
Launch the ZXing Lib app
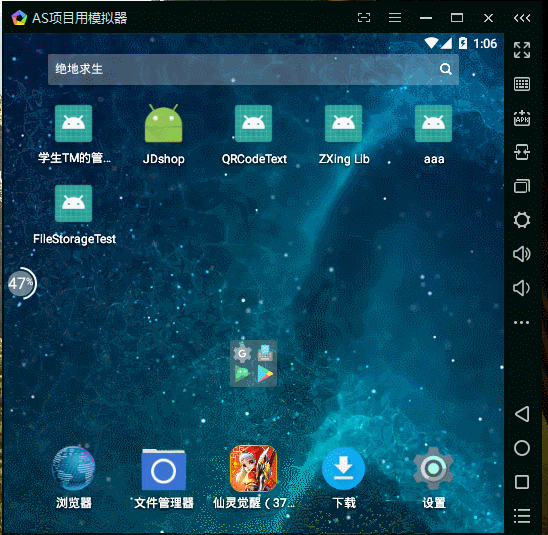[344, 123]
